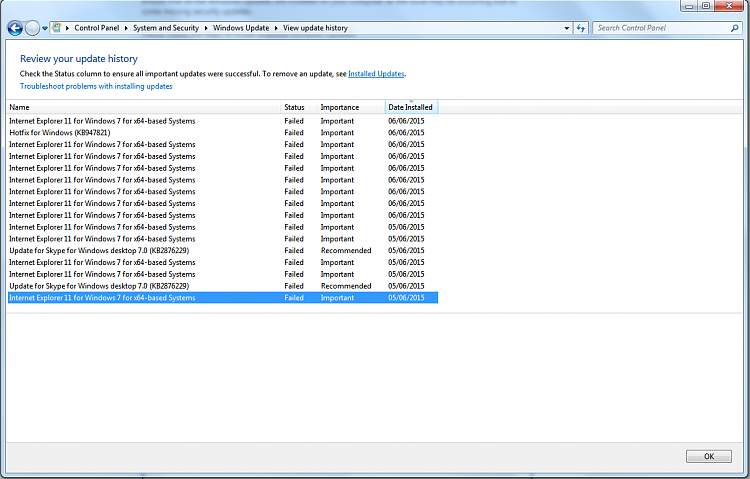Click the Control Panel icon in address bar
750x479 pixels.
56,28
